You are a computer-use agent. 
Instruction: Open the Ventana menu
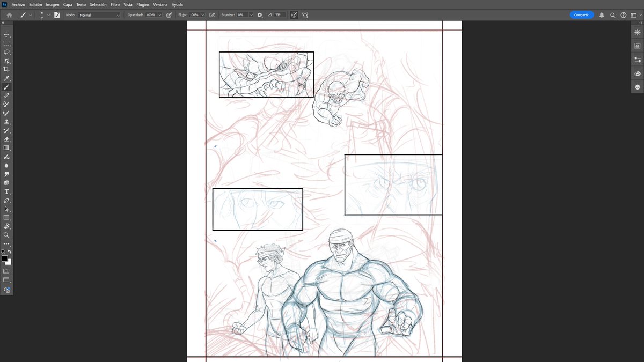(x=160, y=4)
